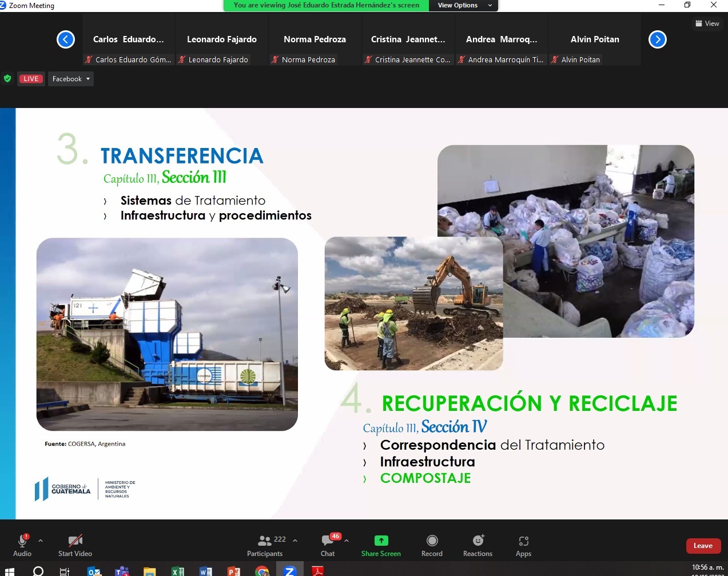Click the Participants icon showing 222
Image resolution: width=728 pixels, height=576 pixels.
click(265, 541)
